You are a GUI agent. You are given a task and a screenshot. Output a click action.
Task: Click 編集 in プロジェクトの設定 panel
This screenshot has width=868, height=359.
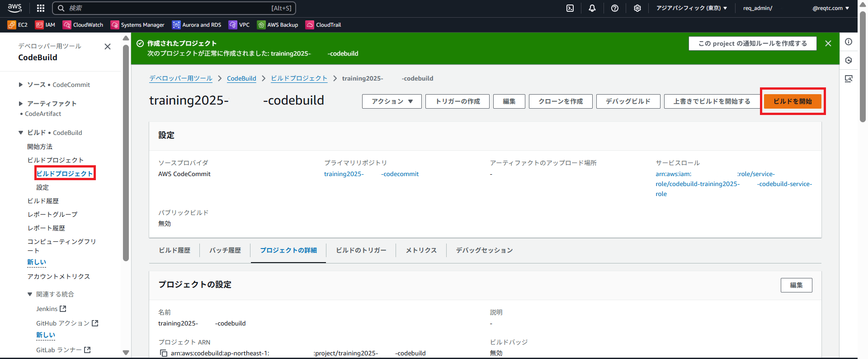click(796, 285)
